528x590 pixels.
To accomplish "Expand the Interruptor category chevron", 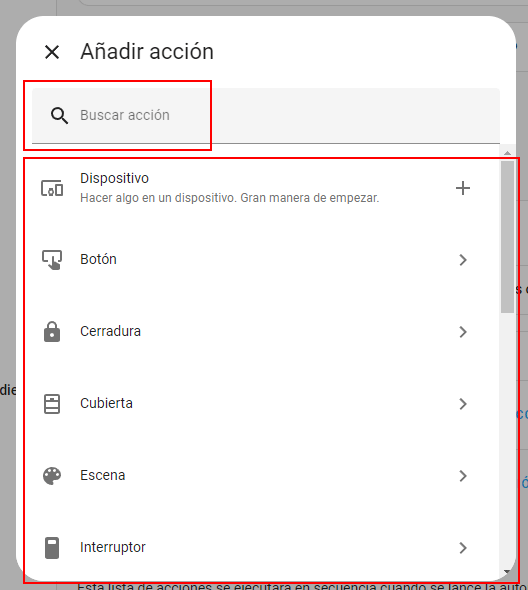I will pos(463,548).
